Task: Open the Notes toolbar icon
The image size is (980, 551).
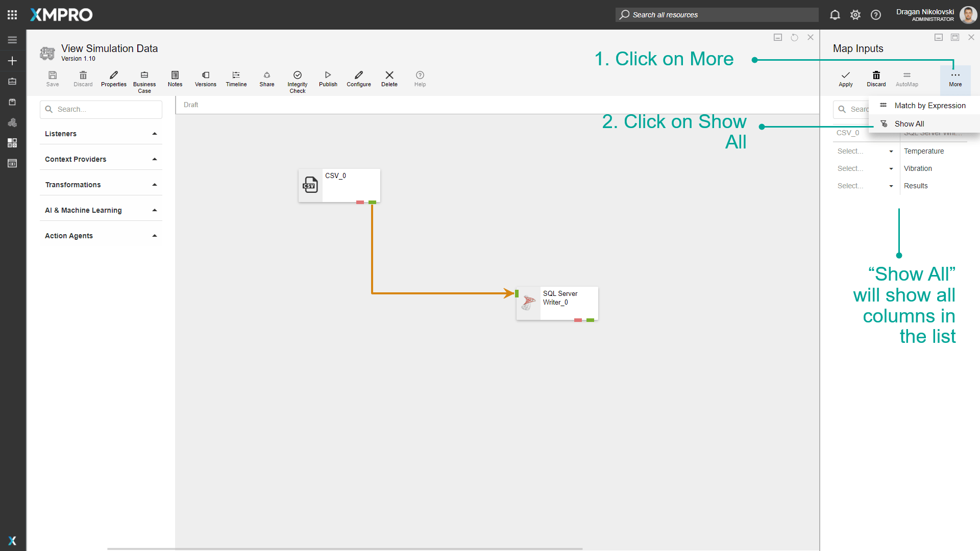Action: click(175, 76)
